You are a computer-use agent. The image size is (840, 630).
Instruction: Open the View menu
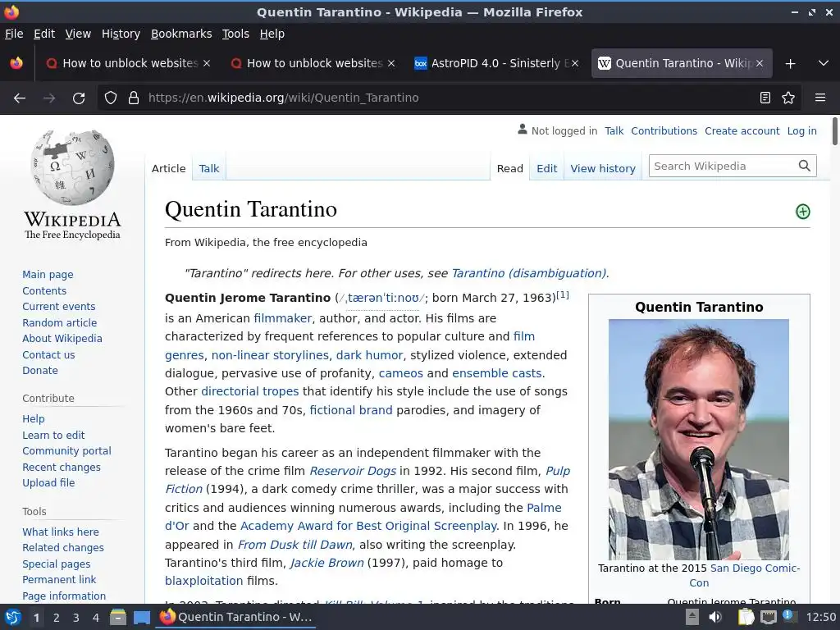[78, 34]
